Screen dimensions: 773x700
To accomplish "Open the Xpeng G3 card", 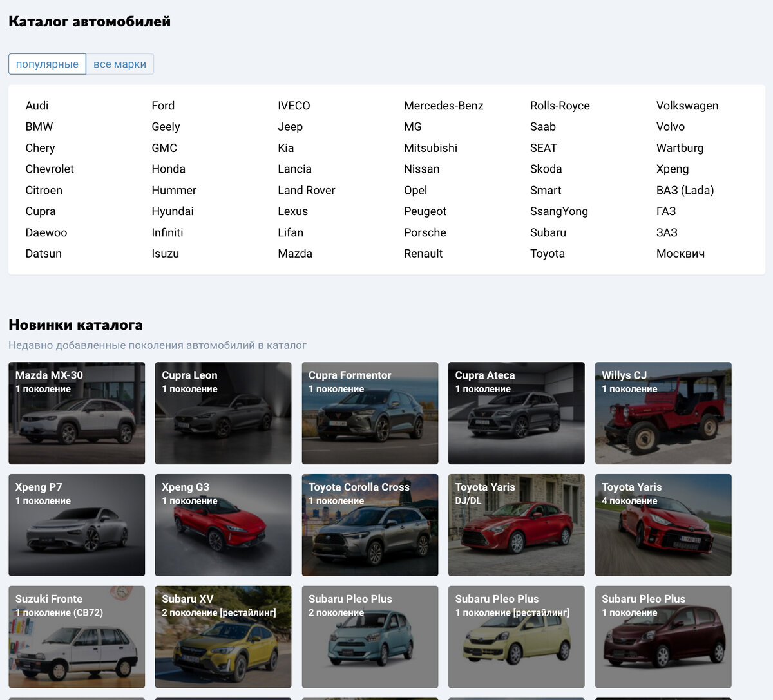I will (223, 525).
